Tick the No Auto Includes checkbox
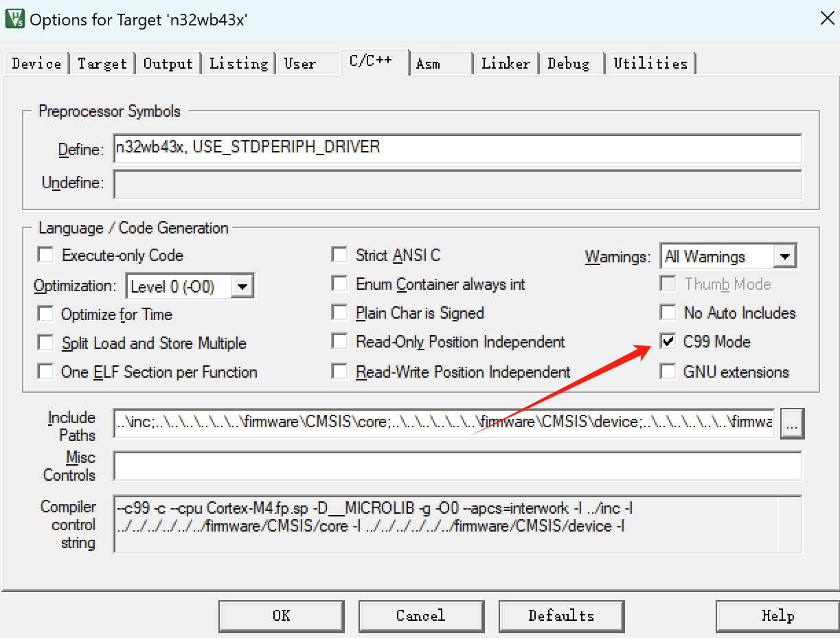This screenshot has width=840, height=638. point(668,313)
